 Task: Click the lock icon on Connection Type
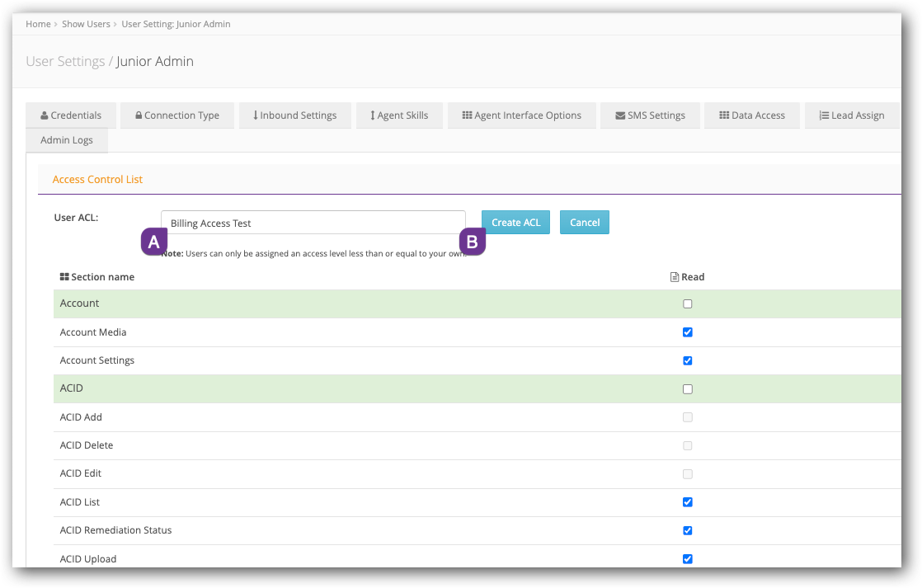138,115
